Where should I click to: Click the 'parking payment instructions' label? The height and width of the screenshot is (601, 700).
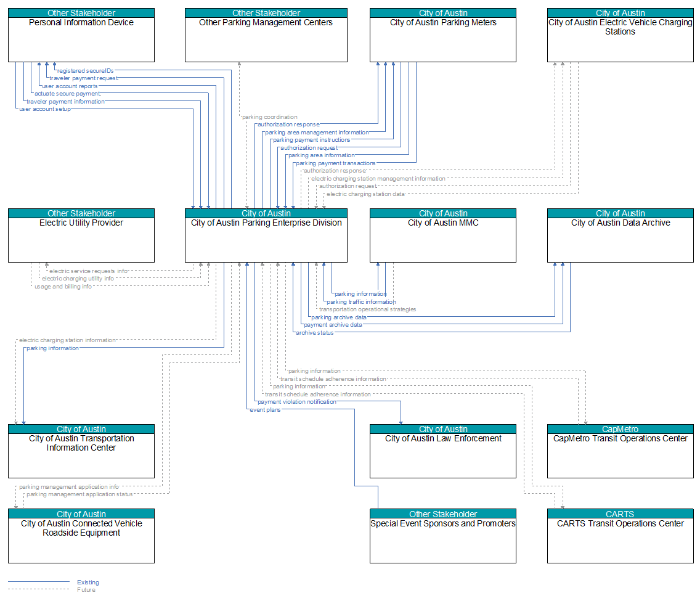[312, 140]
